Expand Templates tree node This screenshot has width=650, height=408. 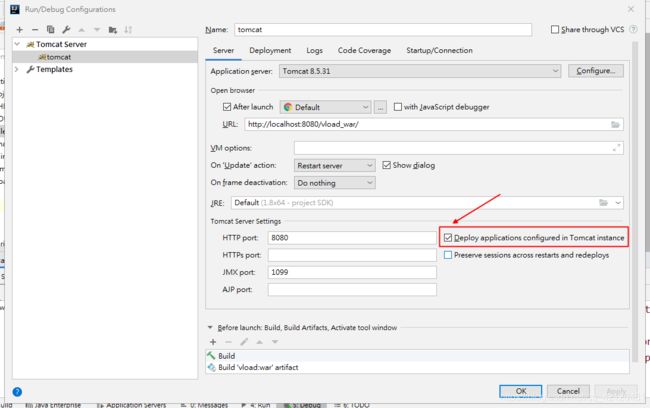[x=17, y=69]
